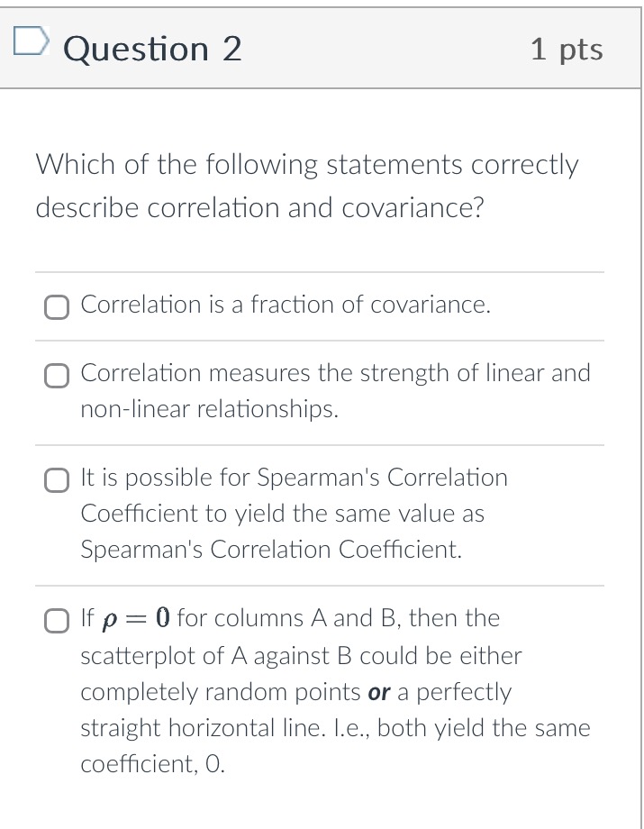Click the question prompt text about correlation
The height and width of the screenshot is (829, 644).
(x=306, y=185)
